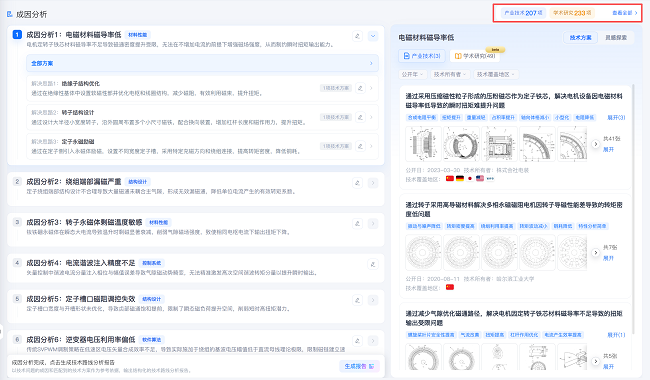The image size is (650, 380).
Task: Open second result title about 转子采用高导磁材料
Action: point(514,209)
